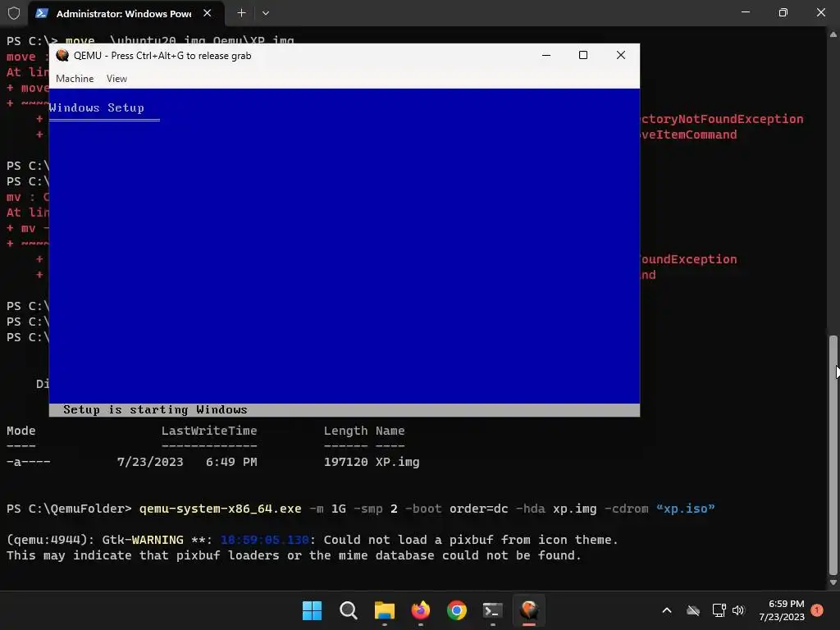Switch to Windows Terminal taskbar icon
Viewport: 840px width, 630px height.
(x=493, y=610)
